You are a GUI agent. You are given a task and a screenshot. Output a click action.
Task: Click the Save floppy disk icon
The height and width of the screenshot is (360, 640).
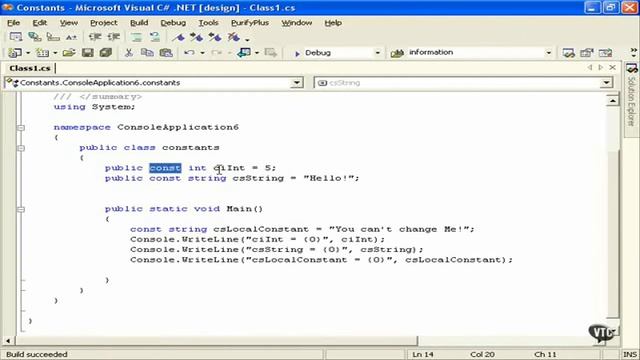coord(87,53)
